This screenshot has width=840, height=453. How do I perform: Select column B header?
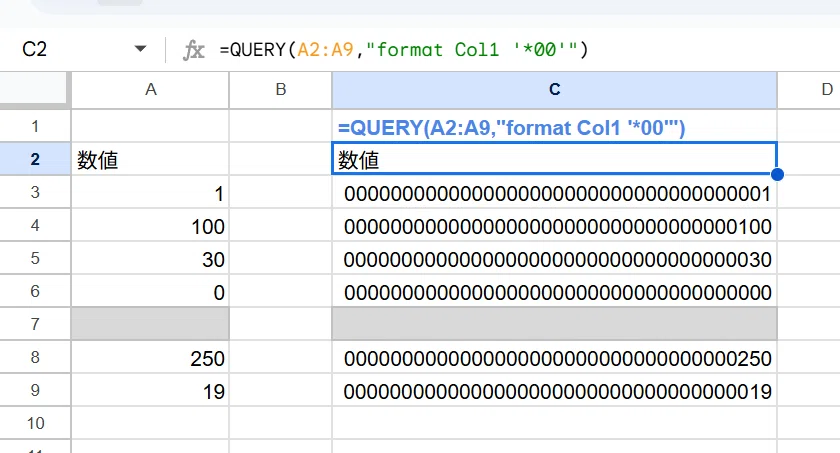(281, 90)
